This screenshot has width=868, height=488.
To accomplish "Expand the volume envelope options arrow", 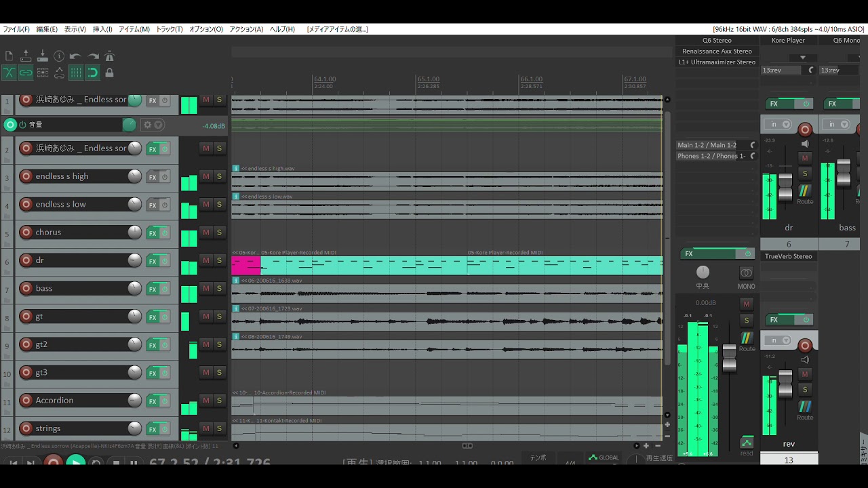I will click(x=158, y=125).
